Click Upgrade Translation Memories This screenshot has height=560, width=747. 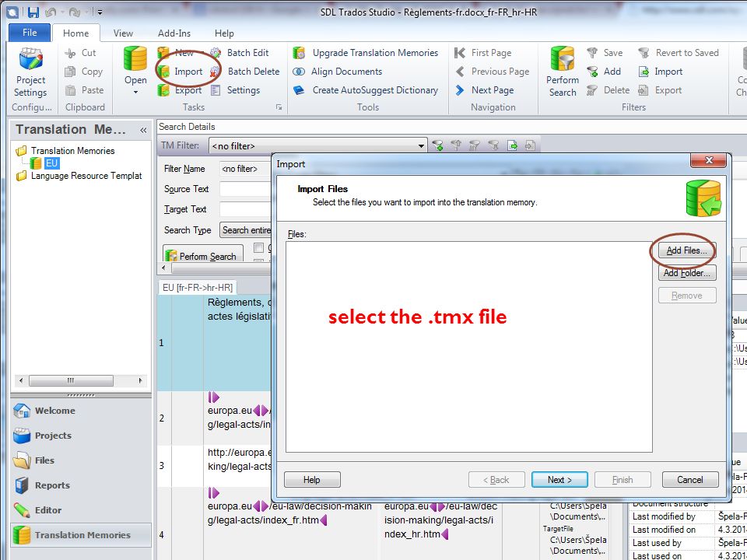click(366, 53)
